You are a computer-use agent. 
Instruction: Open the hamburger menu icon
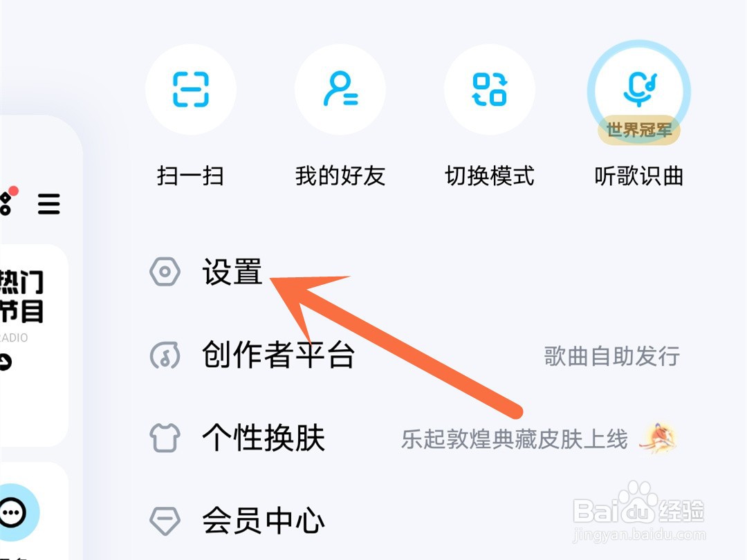tap(49, 204)
